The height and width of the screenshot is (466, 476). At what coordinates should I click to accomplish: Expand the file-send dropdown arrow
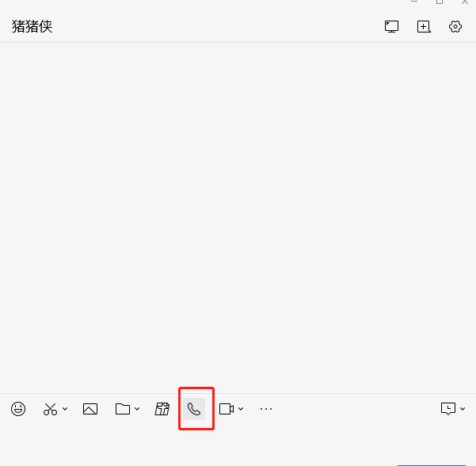pos(137,409)
